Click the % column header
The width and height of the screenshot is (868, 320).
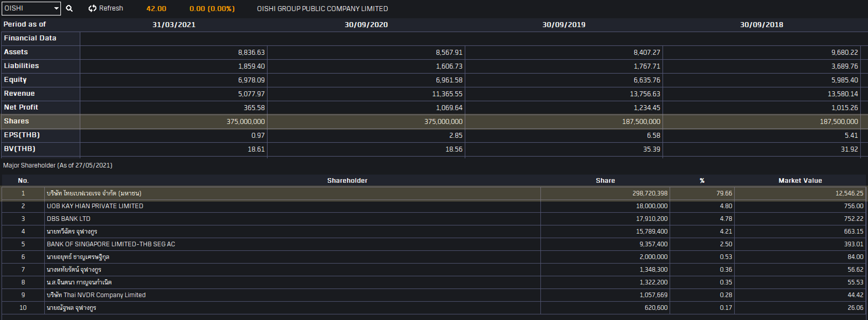(x=702, y=181)
